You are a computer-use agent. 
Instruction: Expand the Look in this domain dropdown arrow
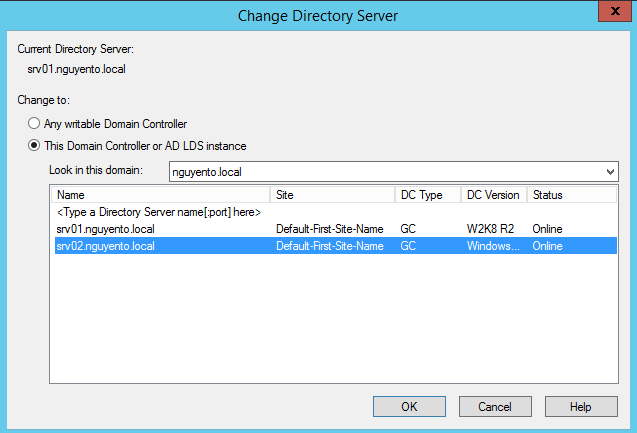point(610,172)
